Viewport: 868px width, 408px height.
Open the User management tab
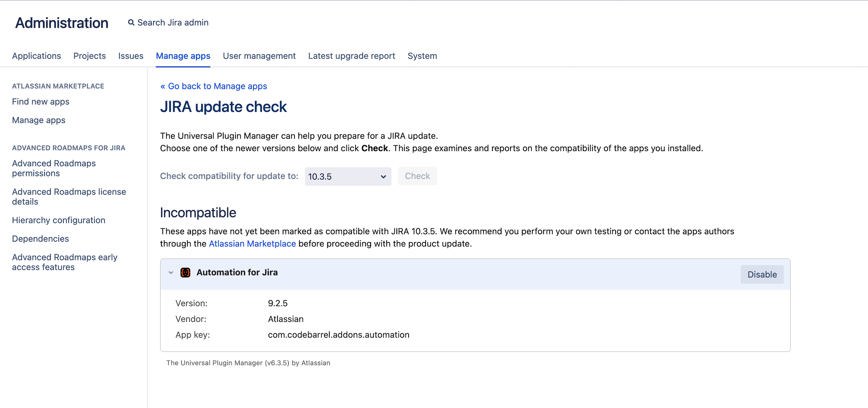[259, 56]
